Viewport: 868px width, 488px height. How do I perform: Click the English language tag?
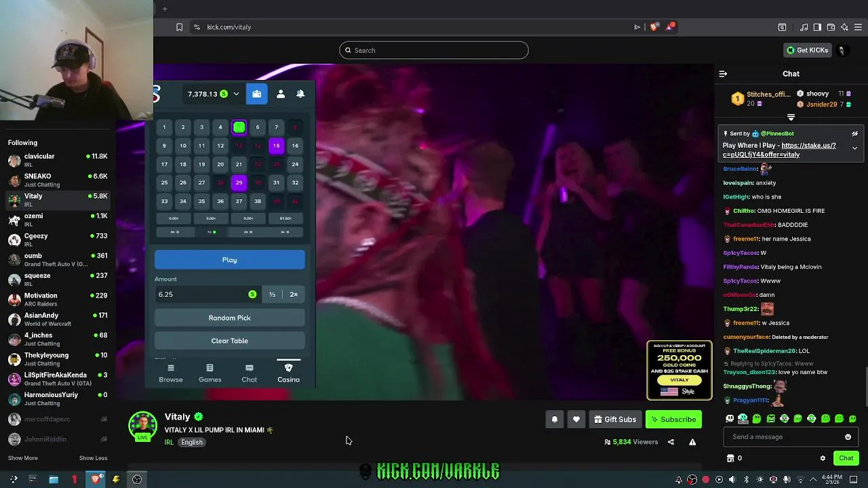[192, 442]
